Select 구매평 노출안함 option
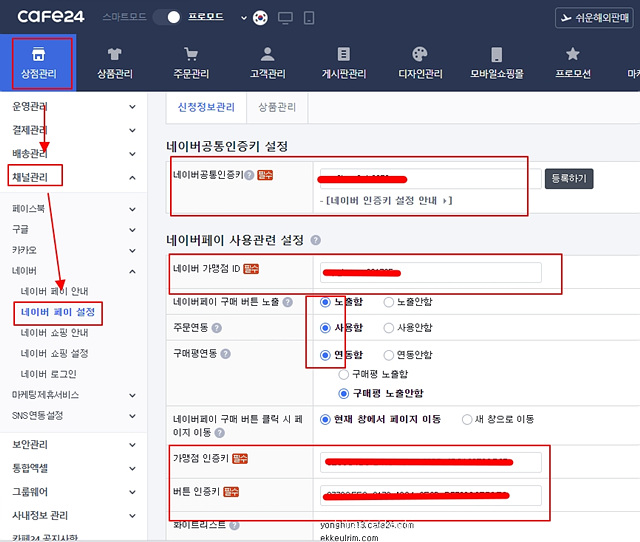 pyautogui.click(x=344, y=393)
